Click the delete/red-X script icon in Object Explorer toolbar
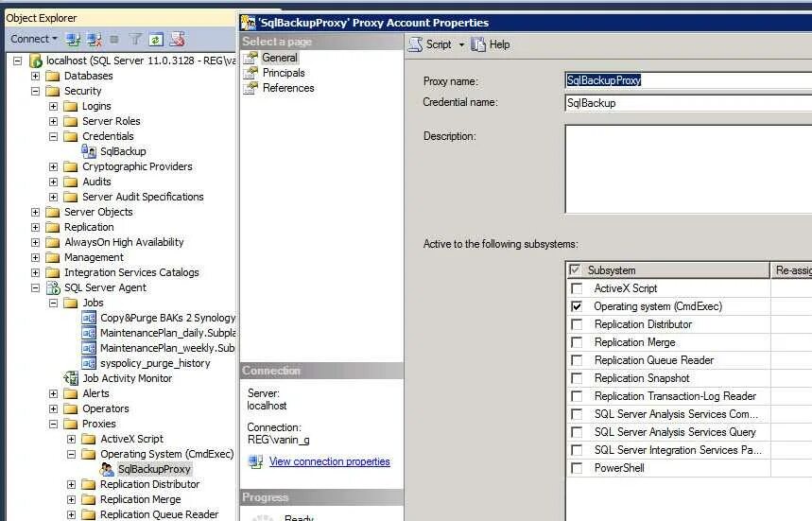This screenshot has width=812, height=521. [177, 40]
